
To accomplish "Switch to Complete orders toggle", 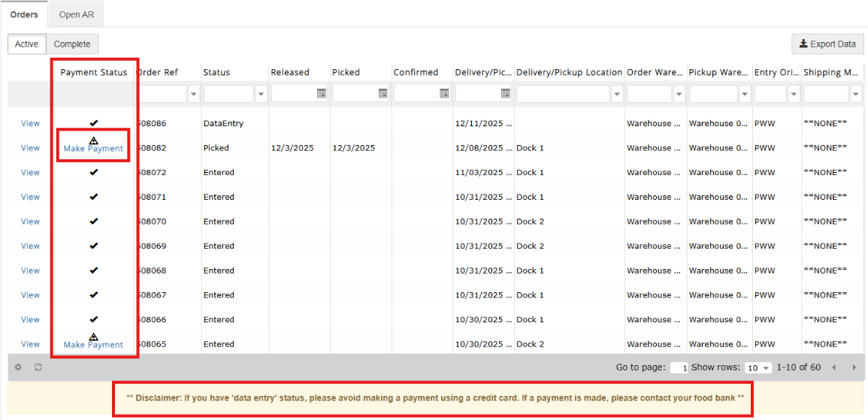I will (x=72, y=44).
